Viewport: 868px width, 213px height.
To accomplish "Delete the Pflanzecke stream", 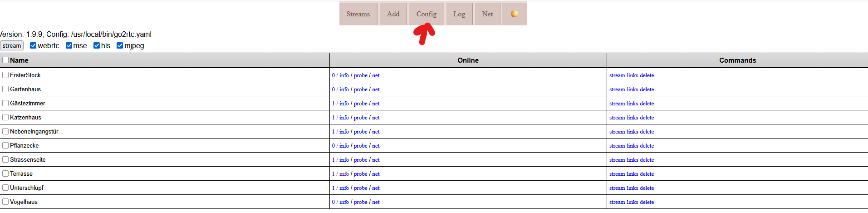I will click(647, 146).
